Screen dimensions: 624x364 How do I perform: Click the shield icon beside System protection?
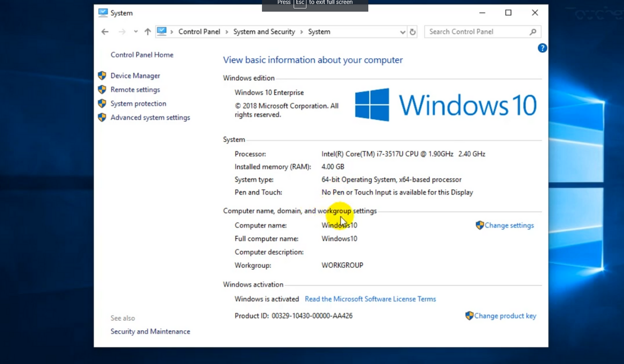pos(102,104)
